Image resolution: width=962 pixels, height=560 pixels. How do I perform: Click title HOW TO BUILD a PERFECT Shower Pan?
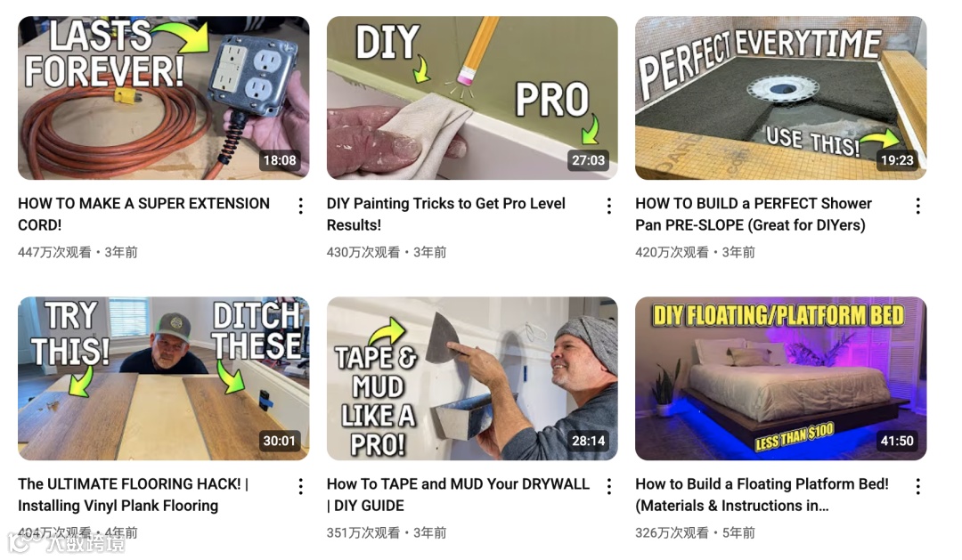point(754,214)
